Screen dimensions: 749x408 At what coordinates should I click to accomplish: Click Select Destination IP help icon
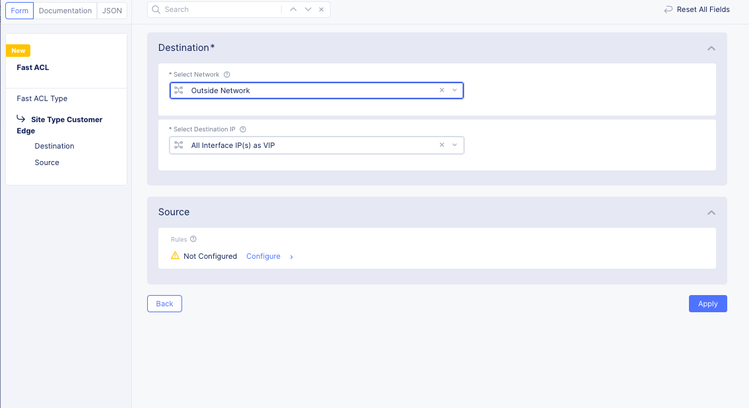pyautogui.click(x=243, y=130)
